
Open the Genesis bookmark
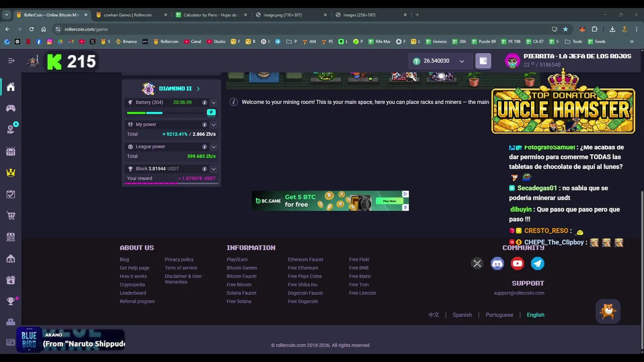point(435,42)
